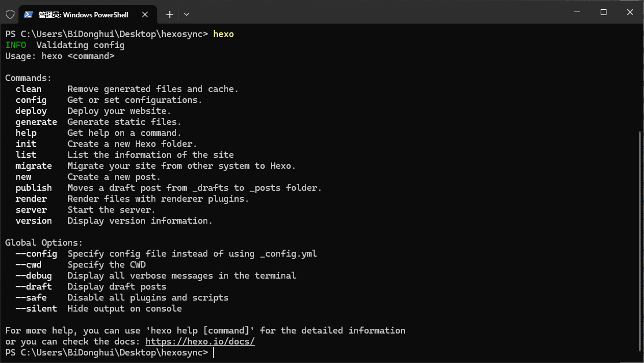Click the yellow INFO label in output

16,45
